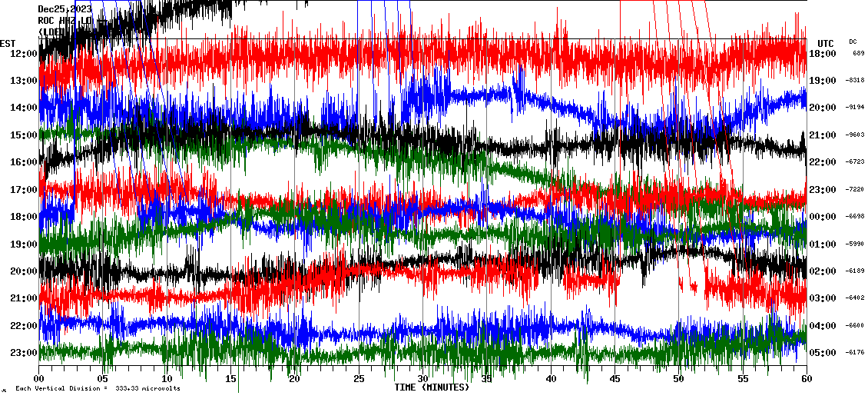Click the 23:00 EST row label

click(24, 353)
